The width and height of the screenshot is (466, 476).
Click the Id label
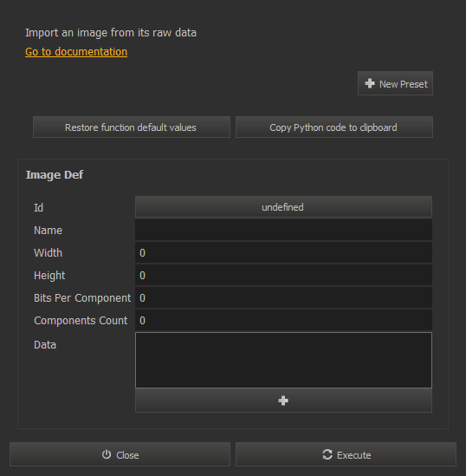(38, 207)
